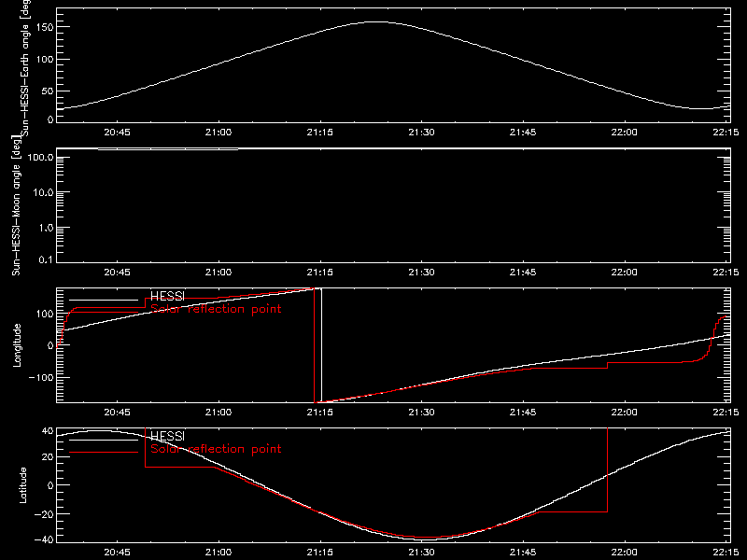This screenshot has width=747, height=560.
Task: Click 21:00 time label under Longitude plot
Action: (x=218, y=412)
